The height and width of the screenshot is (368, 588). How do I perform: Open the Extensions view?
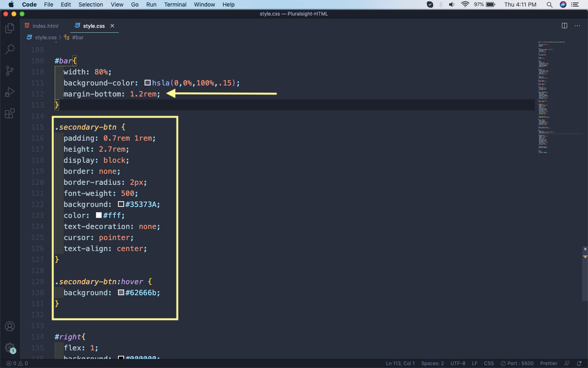coord(10,113)
